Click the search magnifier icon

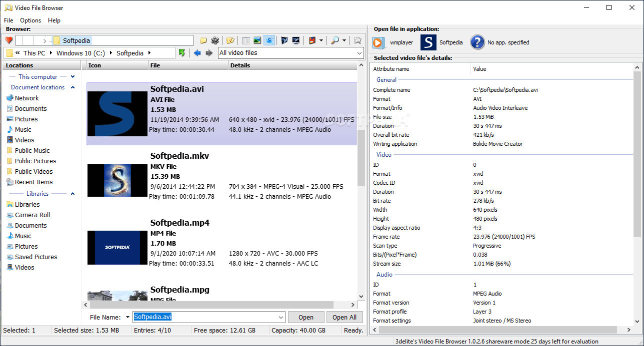tap(335, 40)
